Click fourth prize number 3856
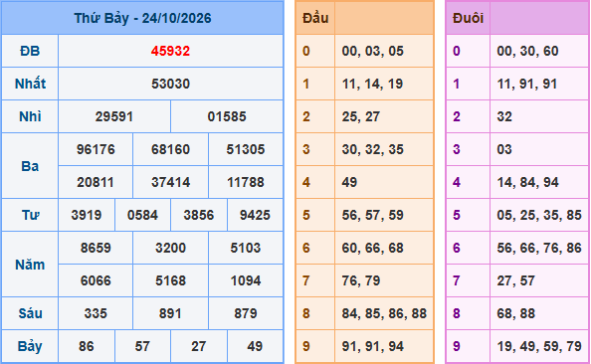Viewport: 591px width, 364px height. pyautogui.click(x=199, y=215)
